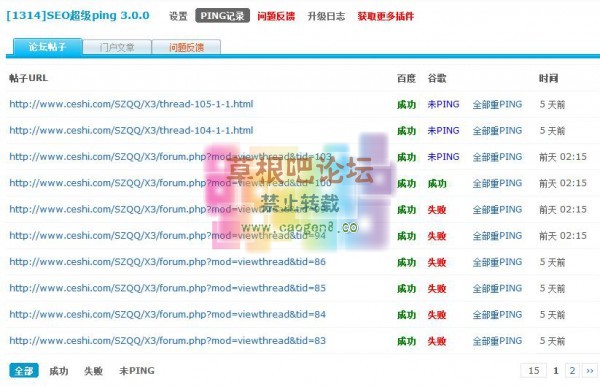This screenshot has width=600, height=387.
Task: Click the 谷歌 column header
Action: 437,78
